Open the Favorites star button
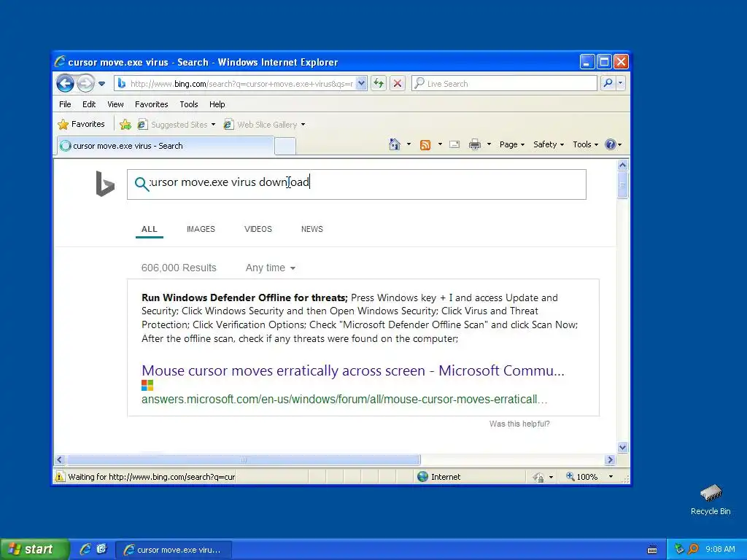 81,124
